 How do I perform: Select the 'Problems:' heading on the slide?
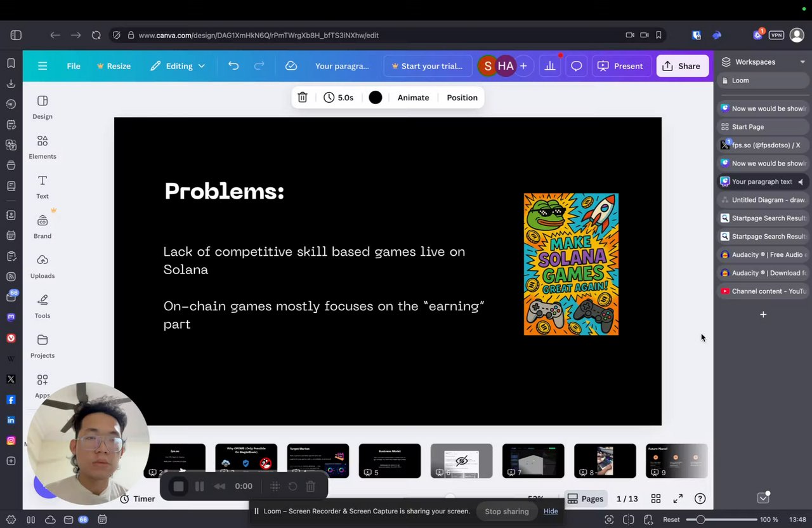[x=224, y=191]
